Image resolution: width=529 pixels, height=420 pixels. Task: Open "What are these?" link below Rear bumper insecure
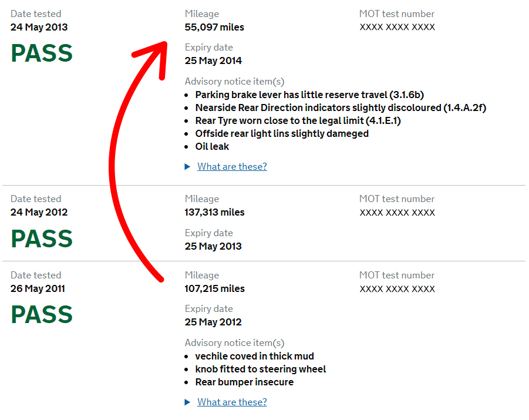click(232, 402)
